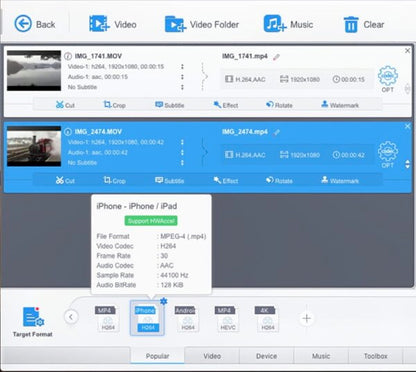Open codec options for IMG_1741.mp4
Viewport: 416px width, 372px height.
(x=388, y=79)
